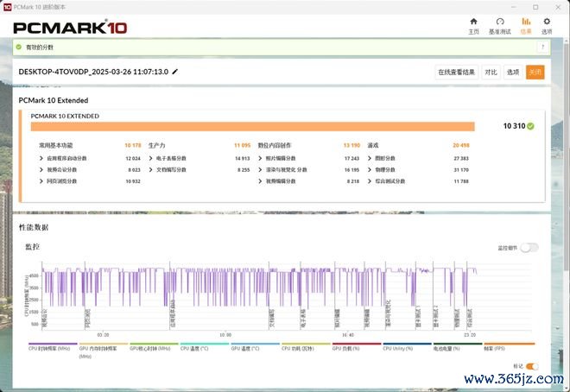Click 网页浏览分数 value 10 932

(x=133, y=181)
